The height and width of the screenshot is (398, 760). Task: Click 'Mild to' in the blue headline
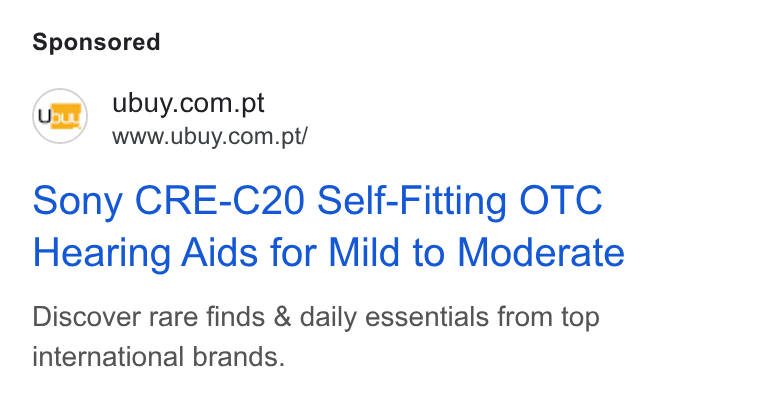pos(386,253)
